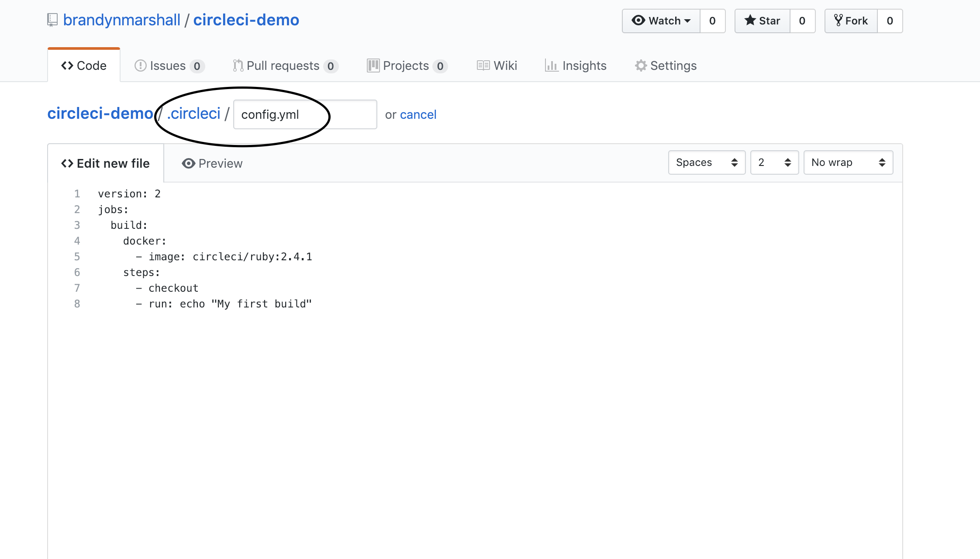Open the Settings tab
Screen dimensions: 980x559
(x=666, y=66)
